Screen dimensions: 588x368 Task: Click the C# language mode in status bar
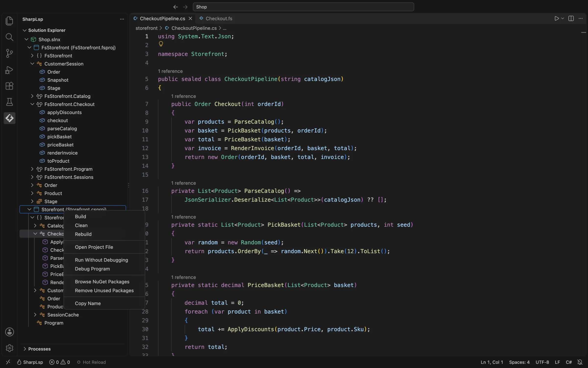(569, 362)
